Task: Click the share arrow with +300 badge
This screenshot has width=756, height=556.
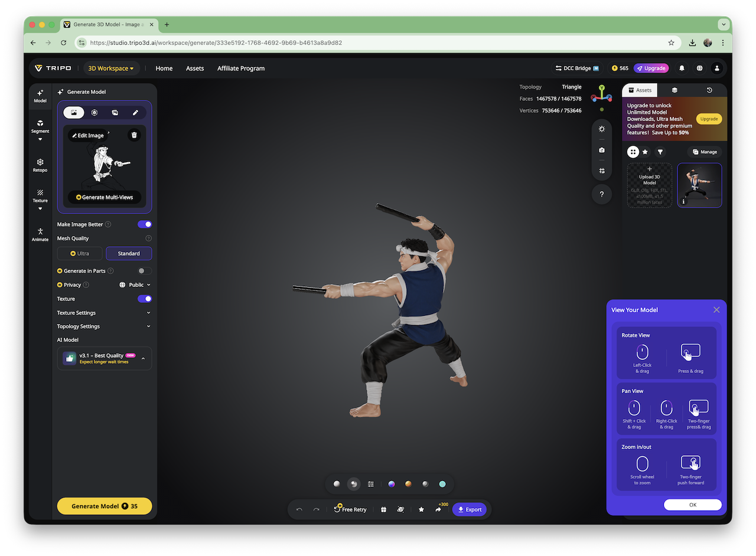Action: (x=438, y=509)
